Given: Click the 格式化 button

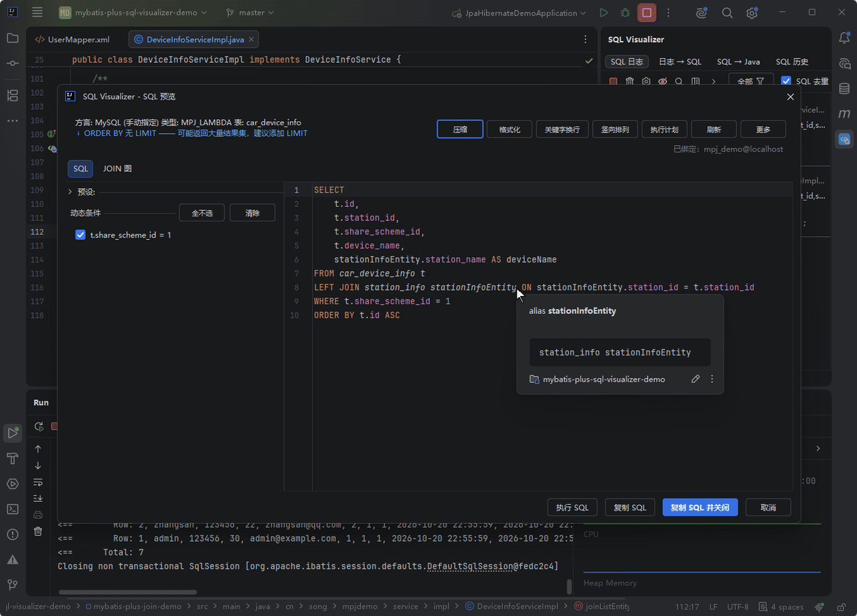Looking at the screenshot, I should click(x=510, y=129).
